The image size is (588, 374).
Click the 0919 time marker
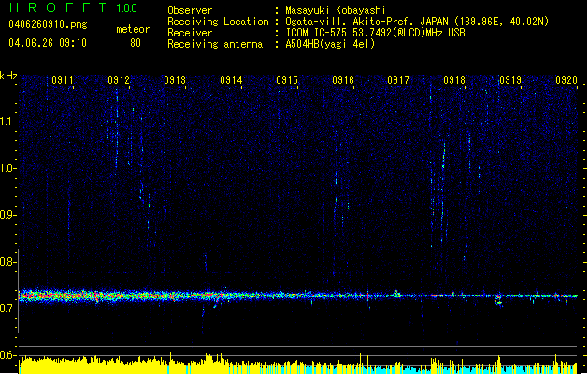point(510,80)
